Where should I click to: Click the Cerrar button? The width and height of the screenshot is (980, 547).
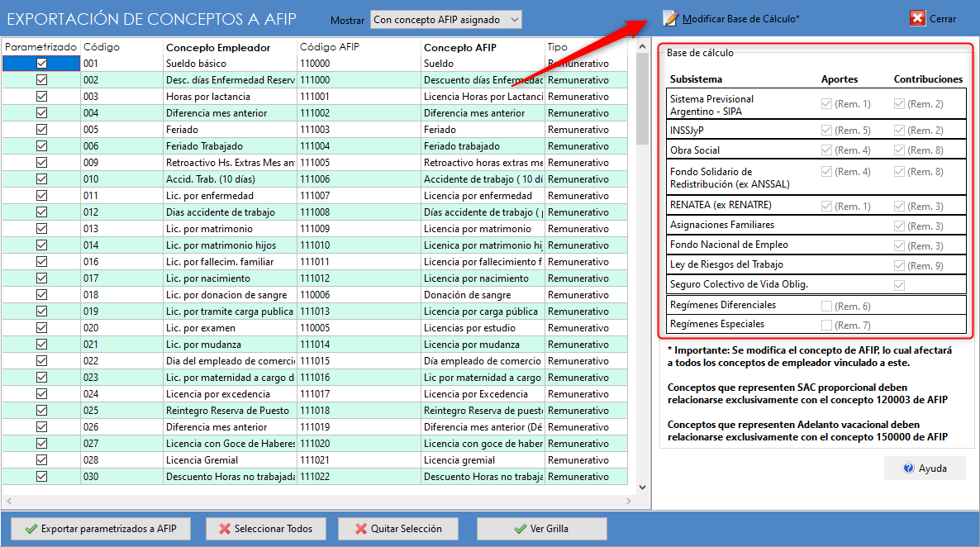pyautogui.click(x=933, y=19)
